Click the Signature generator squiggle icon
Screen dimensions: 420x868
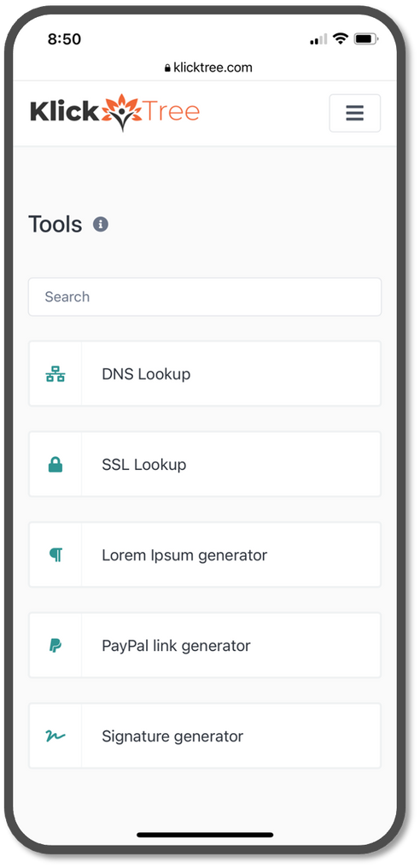(55, 736)
